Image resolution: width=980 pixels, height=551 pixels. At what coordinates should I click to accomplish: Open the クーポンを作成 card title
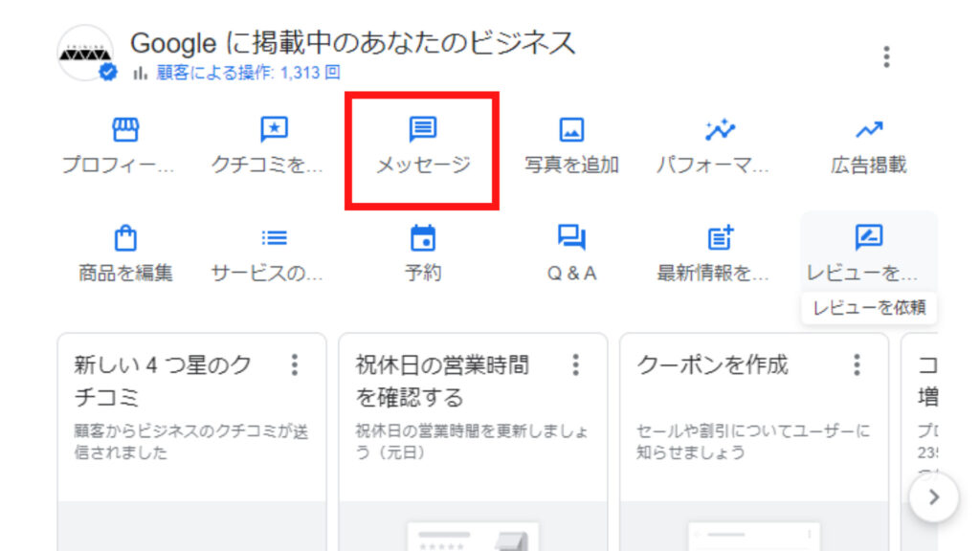point(712,364)
